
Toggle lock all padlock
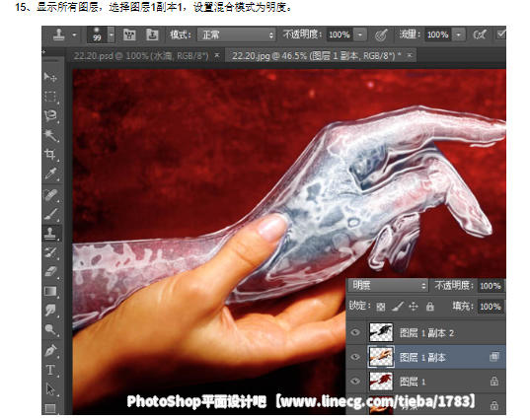tap(429, 307)
